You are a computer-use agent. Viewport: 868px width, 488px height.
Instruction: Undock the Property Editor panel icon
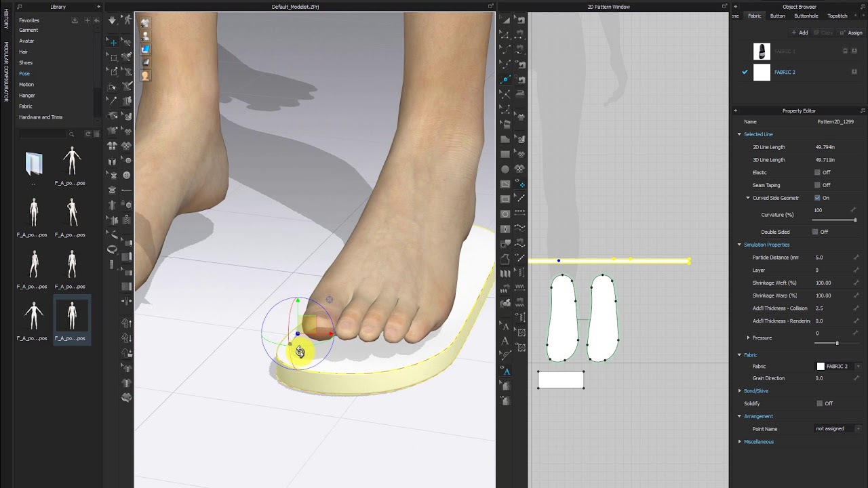[x=863, y=110]
